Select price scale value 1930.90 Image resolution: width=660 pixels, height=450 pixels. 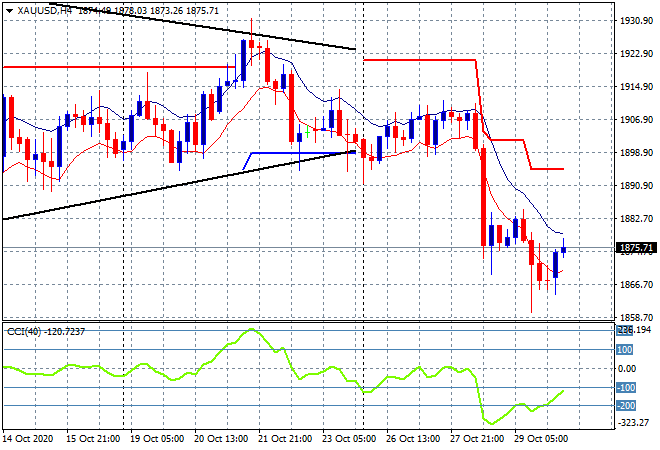(x=636, y=20)
